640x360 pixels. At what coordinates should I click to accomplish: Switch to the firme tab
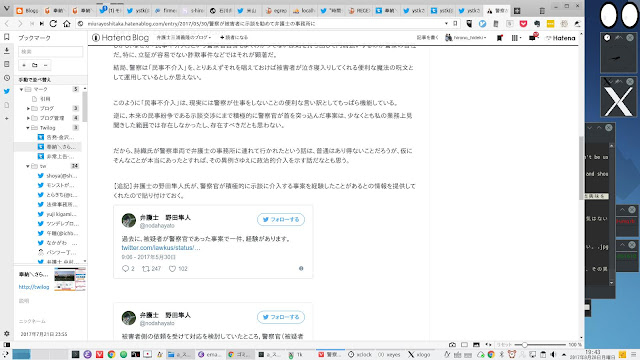point(166,11)
